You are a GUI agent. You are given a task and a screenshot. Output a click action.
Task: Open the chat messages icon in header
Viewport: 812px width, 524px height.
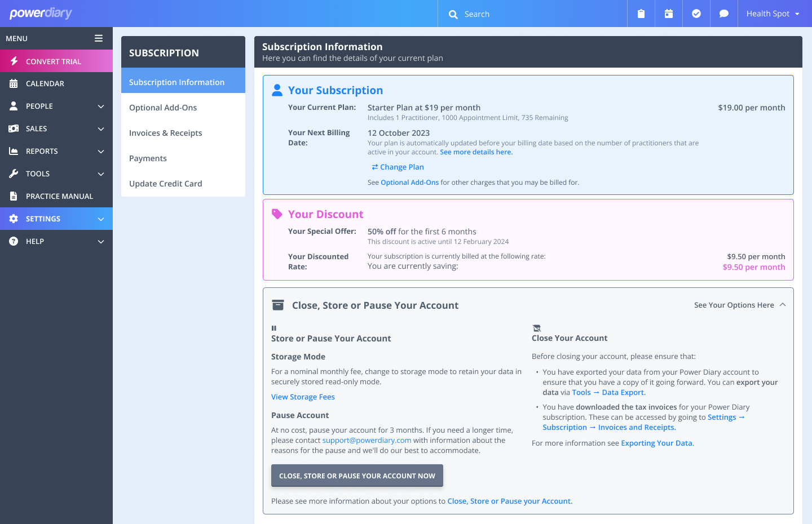coord(724,14)
